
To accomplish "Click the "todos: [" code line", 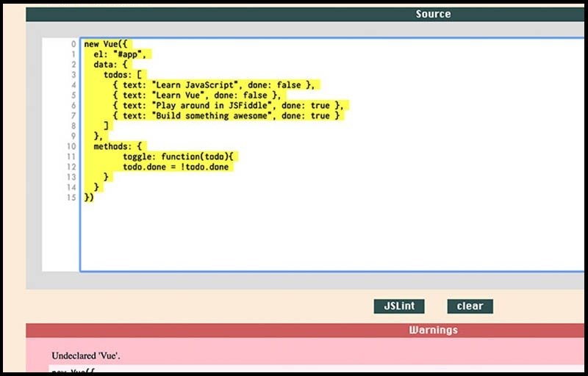I will tap(123, 74).
